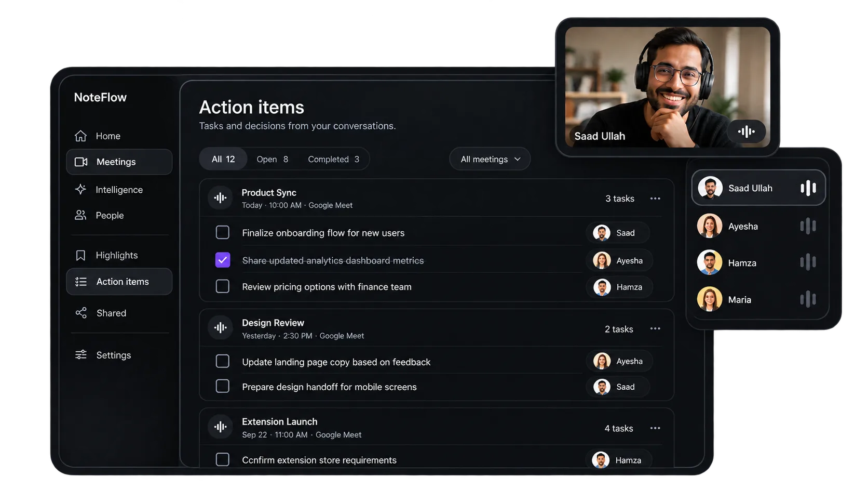Open the Shared icon in sidebar

pyautogui.click(x=81, y=313)
